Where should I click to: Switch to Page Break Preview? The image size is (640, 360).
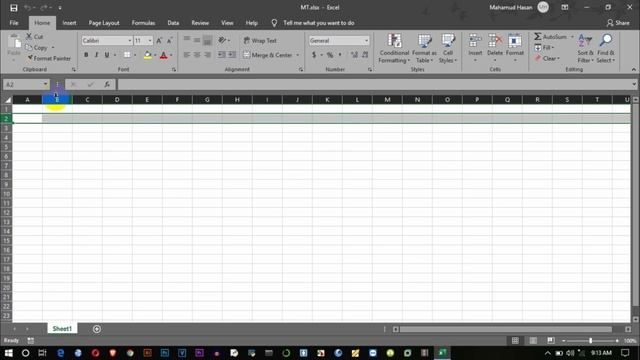click(x=551, y=340)
